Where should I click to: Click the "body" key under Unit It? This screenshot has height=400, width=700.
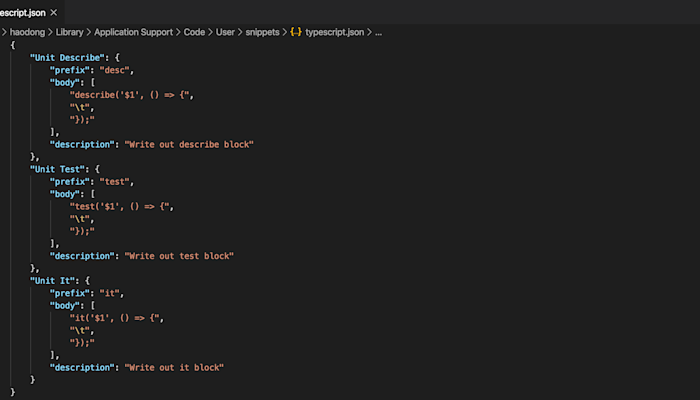pos(65,306)
